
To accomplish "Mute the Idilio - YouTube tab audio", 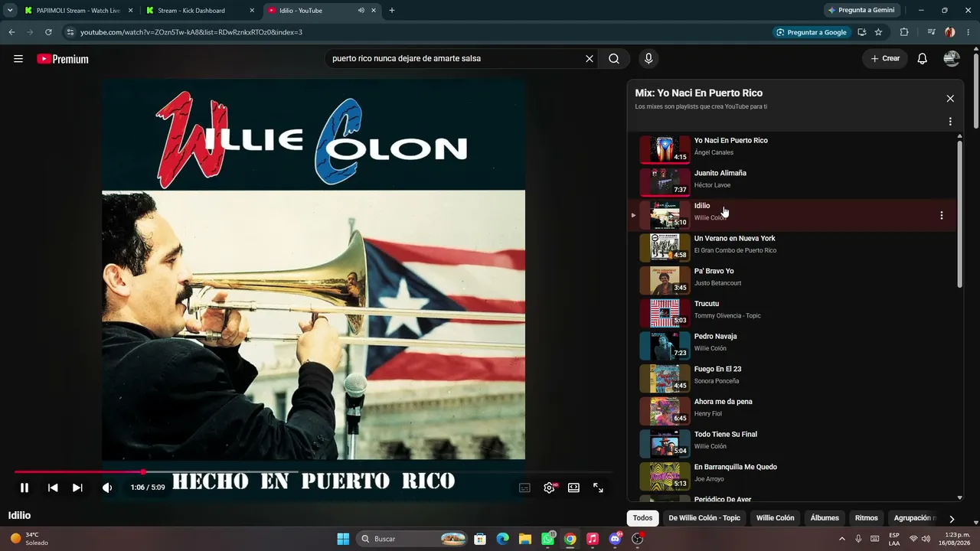I will [x=361, y=11].
